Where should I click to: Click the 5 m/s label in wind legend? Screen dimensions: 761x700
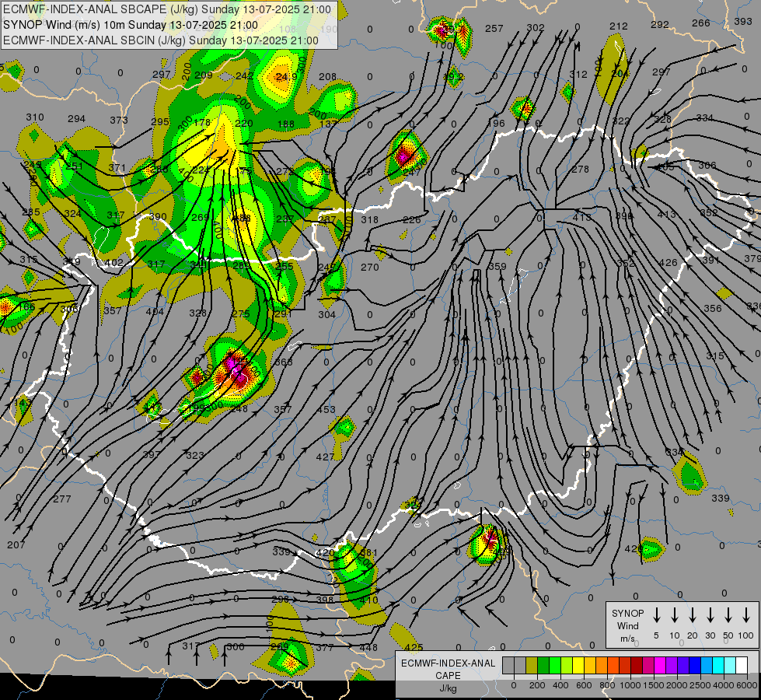[x=656, y=635]
